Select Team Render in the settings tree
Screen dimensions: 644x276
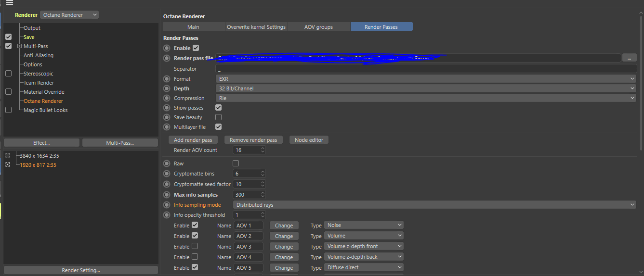(x=39, y=83)
